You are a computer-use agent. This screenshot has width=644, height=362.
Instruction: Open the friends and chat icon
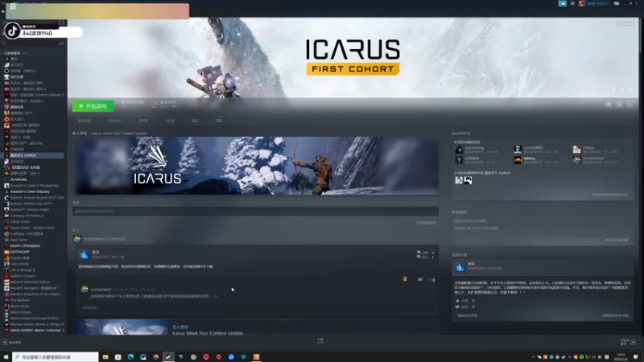(x=634, y=343)
